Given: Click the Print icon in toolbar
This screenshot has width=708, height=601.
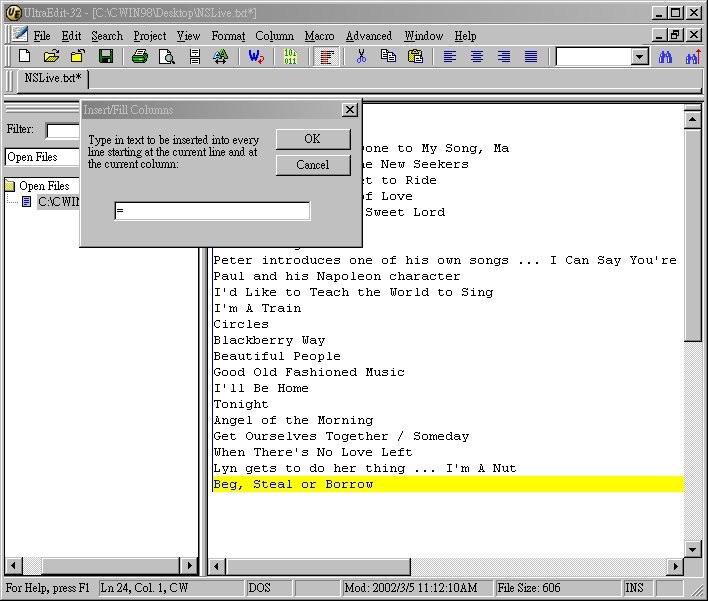Looking at the screenshot, I should coord(140,56).
